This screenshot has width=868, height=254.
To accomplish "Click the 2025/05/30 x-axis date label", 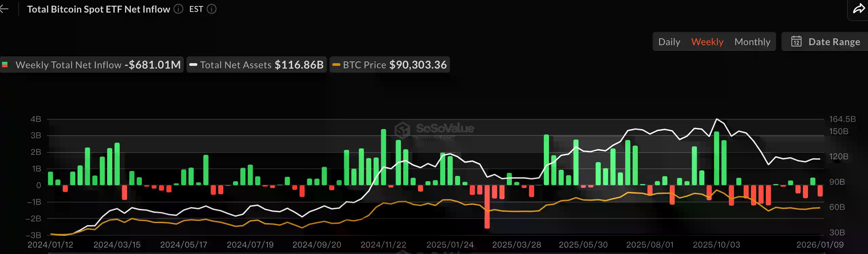I will (583, 244).
